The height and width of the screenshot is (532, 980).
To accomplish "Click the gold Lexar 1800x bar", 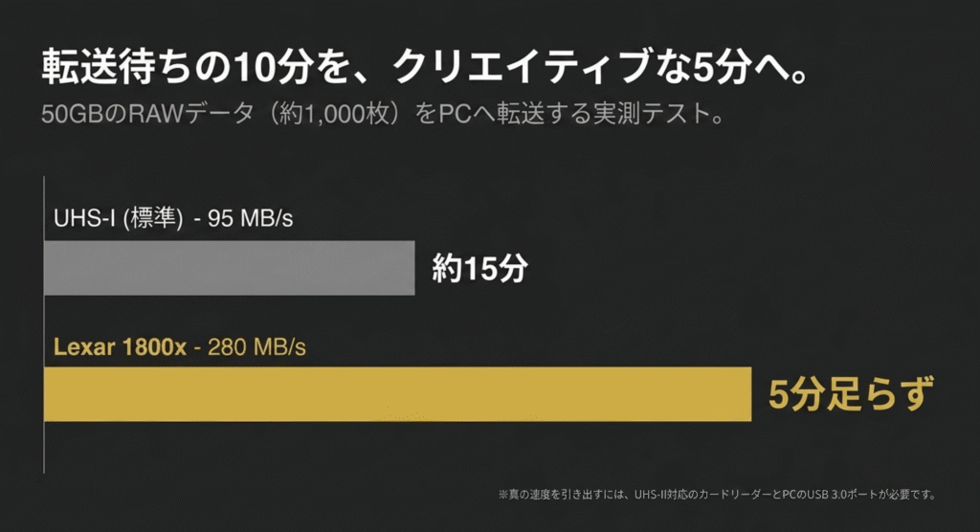I will point(397,394).
